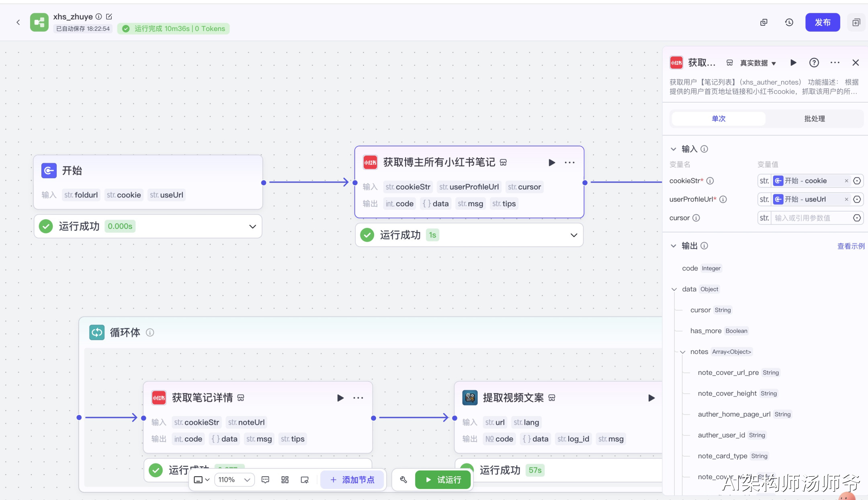
Task: Expand 运行成功 result under 开始 node
Action: [x=252, y=226]
